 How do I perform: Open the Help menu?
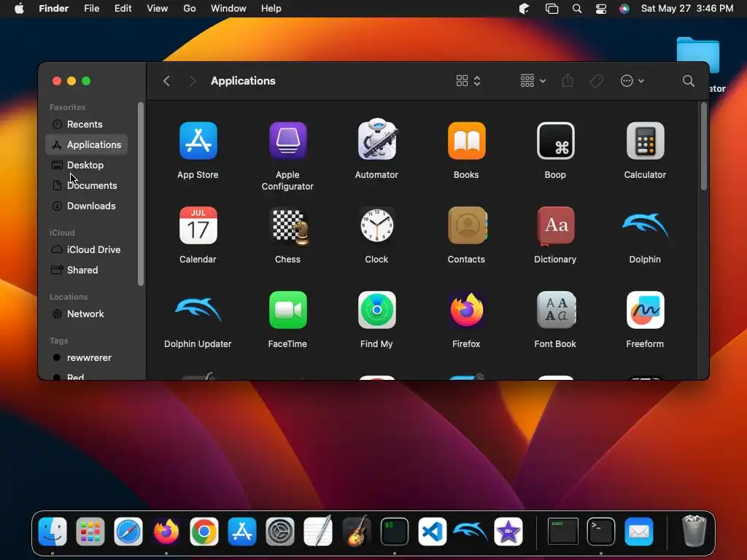click(271, 9)
